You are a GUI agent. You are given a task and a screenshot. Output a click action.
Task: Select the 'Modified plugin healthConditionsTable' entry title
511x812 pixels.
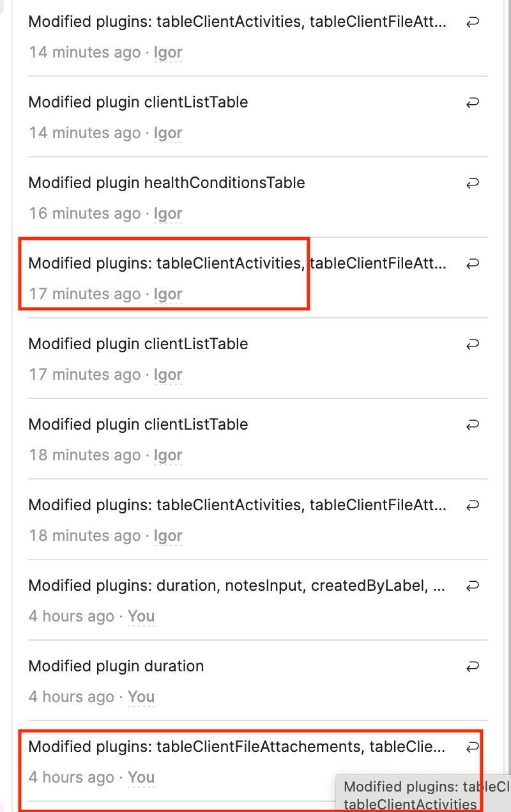coord(167,183)
